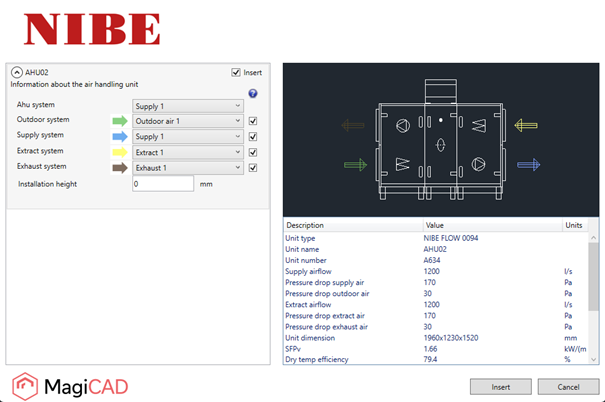Screen dimensions: 605x402
Task: Click the blue Supply system arrow icon
Action: 120,137
